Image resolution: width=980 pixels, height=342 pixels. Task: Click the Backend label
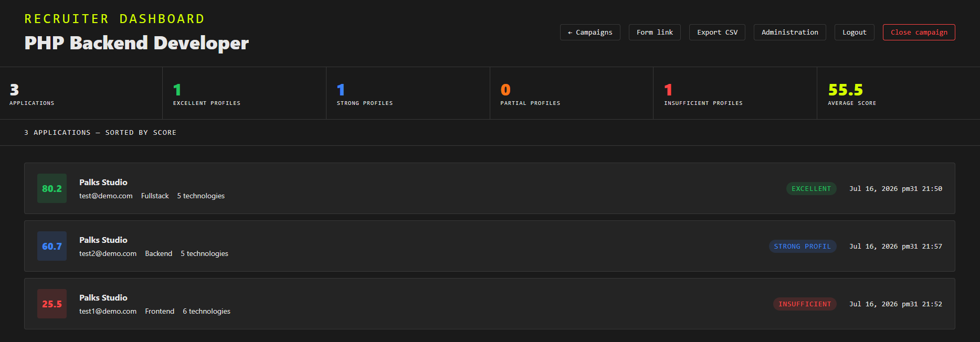pyautogui.click(x=159, y=253)
